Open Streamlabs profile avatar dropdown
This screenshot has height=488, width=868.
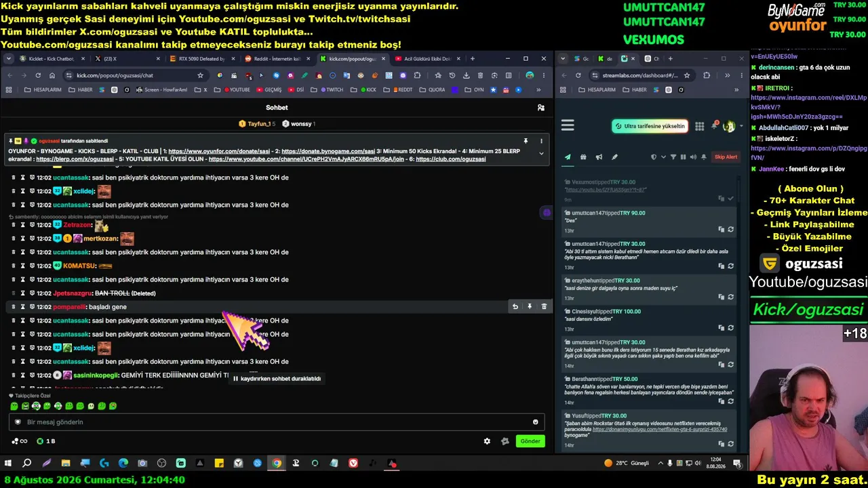[731, 126]
